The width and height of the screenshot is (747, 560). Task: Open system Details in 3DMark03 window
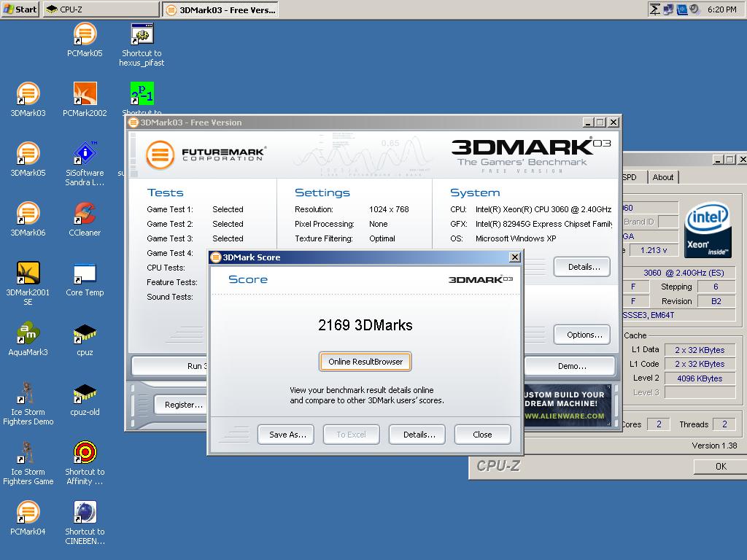582,267
